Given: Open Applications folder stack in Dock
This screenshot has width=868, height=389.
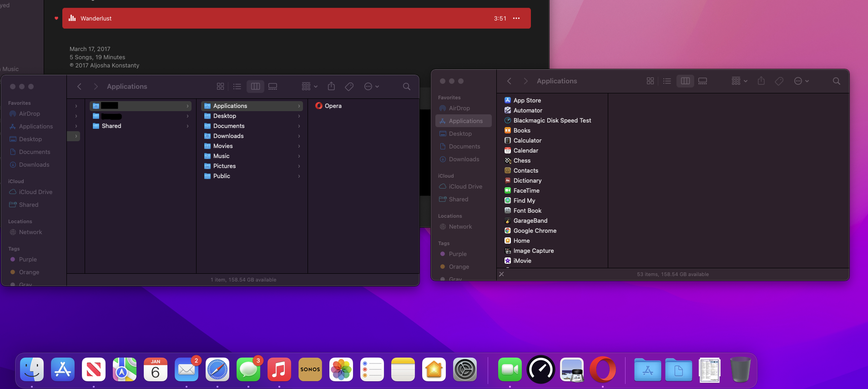Looking at the screenshot, I should [x=648, y=369].
